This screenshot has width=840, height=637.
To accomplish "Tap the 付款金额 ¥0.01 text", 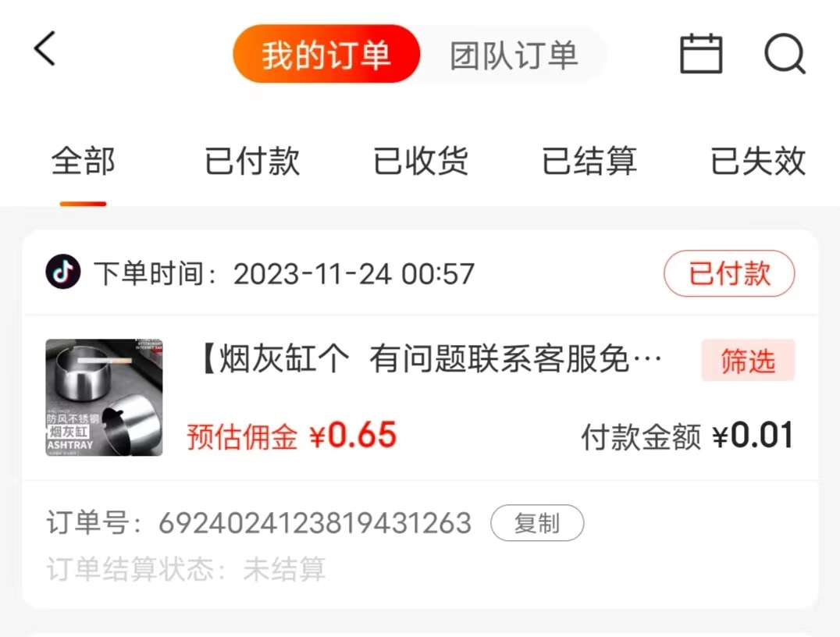I will click(x=687, y=436).
